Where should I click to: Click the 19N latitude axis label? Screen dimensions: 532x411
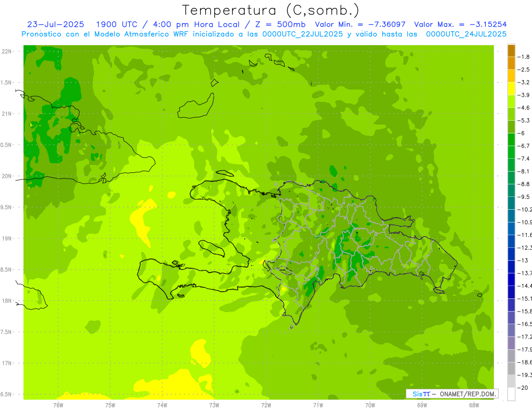tap(7, 239)
